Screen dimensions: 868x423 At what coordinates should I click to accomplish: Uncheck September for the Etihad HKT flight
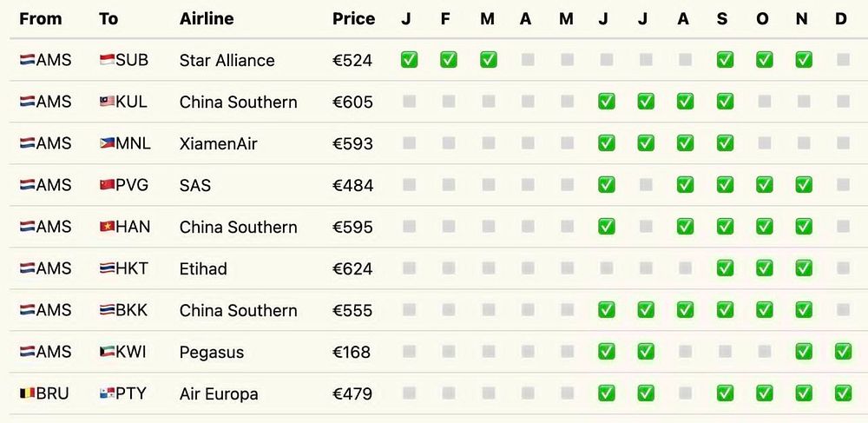coord(724,268)
